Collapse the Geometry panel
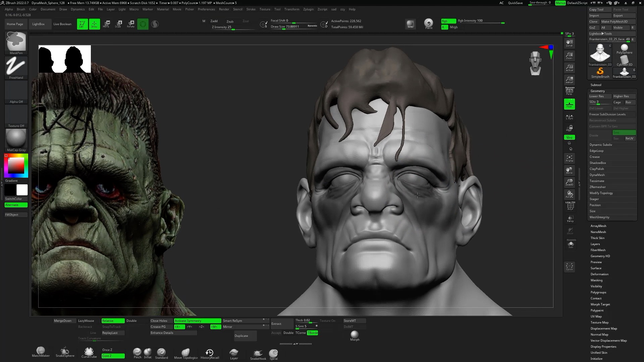Image resolution: width=644 pixels, height=362 pixels. pyautogui.click(x=598, y=91)
